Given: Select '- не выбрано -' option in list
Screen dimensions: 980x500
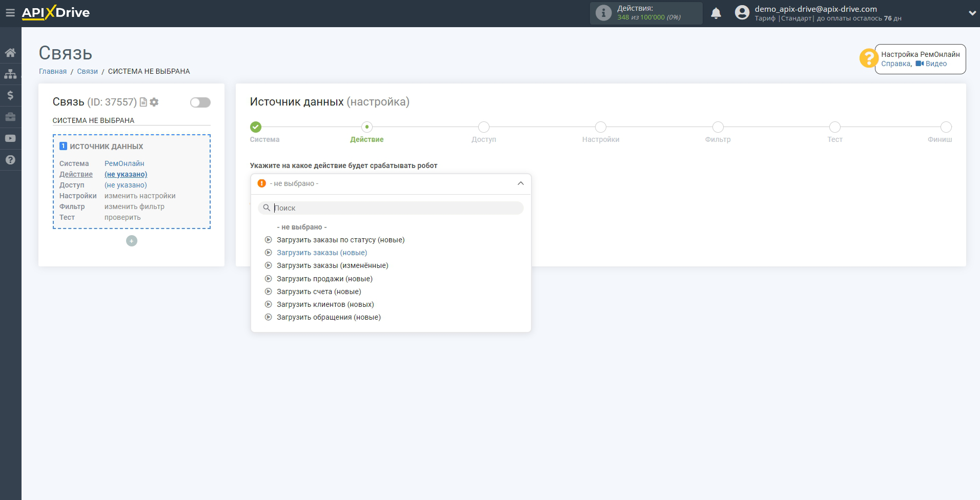Looking at the screenshot, I should click(302, 227).
